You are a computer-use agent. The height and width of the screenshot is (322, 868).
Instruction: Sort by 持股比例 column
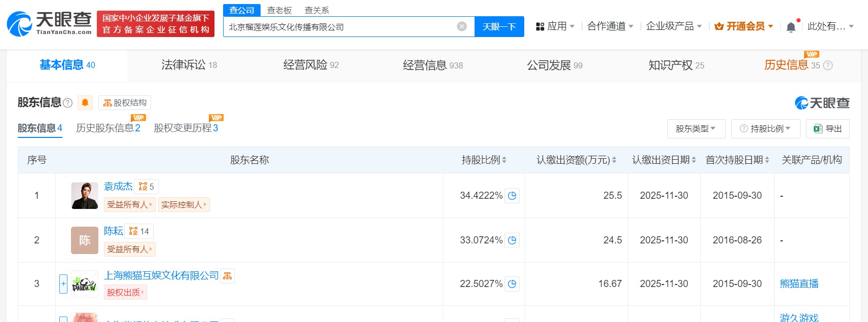tap(504, 160)
